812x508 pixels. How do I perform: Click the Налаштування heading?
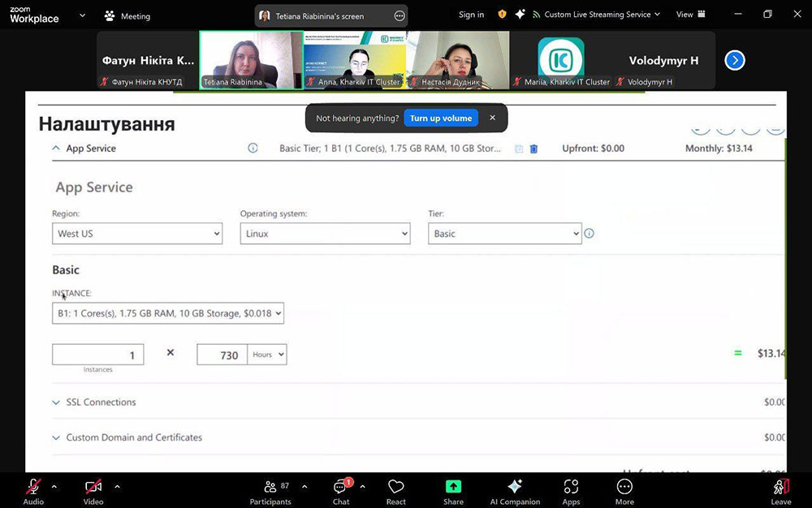pyautogui.click(x=106, y=124)
